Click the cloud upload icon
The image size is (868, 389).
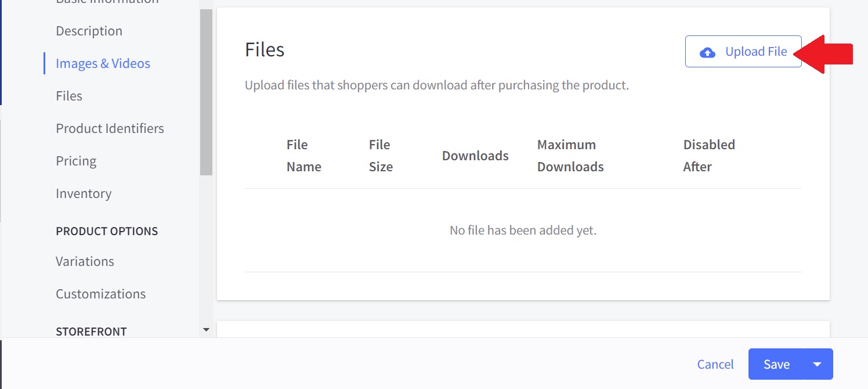pyautogui.click(x=707, y=52)
